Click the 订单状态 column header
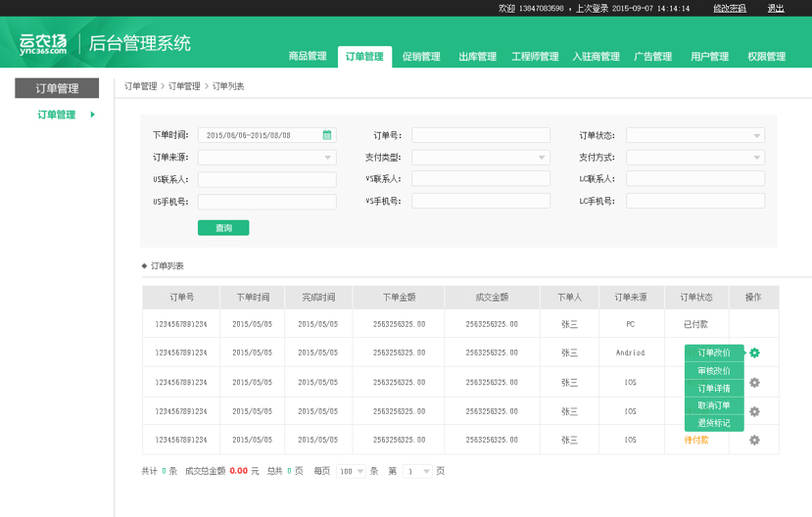The height and width of the screenshot is (517, 812). 696,297
